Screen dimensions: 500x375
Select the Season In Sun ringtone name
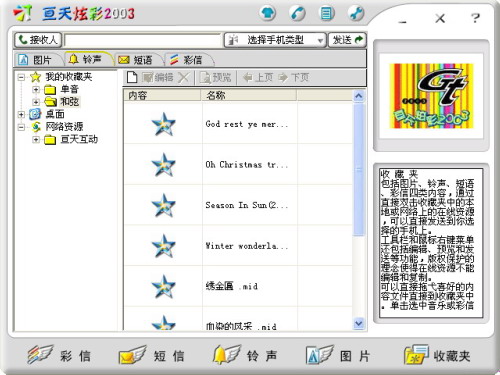tap(246, 205)
